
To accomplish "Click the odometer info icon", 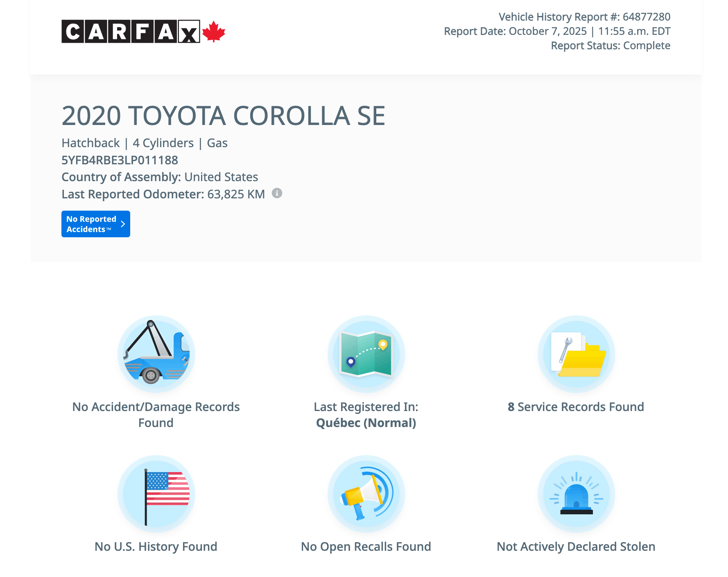I will click(x=277, y=193).
